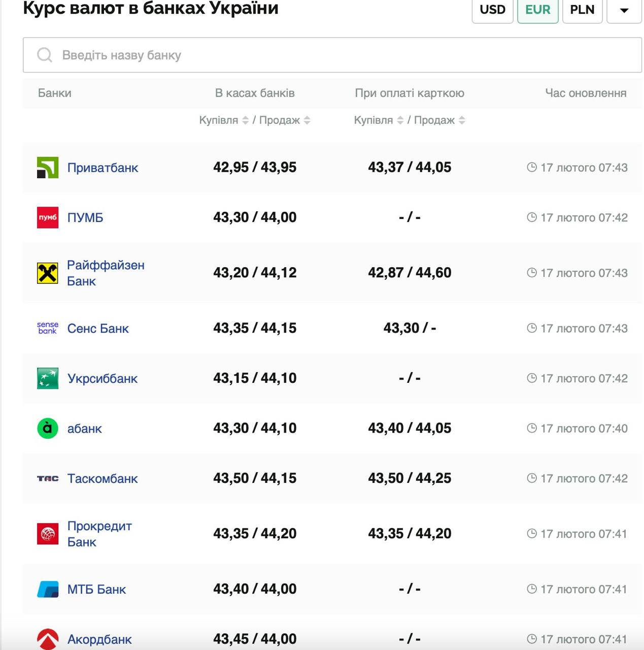
Task: Switch currency to PLN
Action: click(582, 10)
